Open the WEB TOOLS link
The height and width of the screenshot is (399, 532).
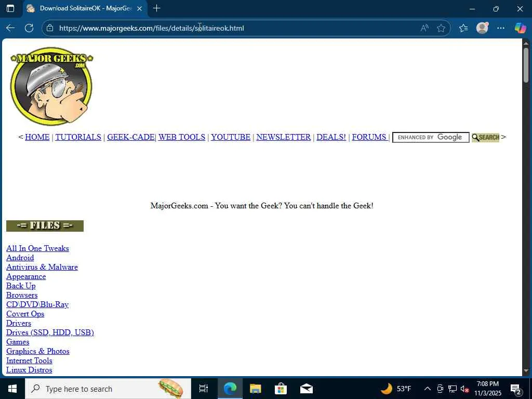point(182,137)
